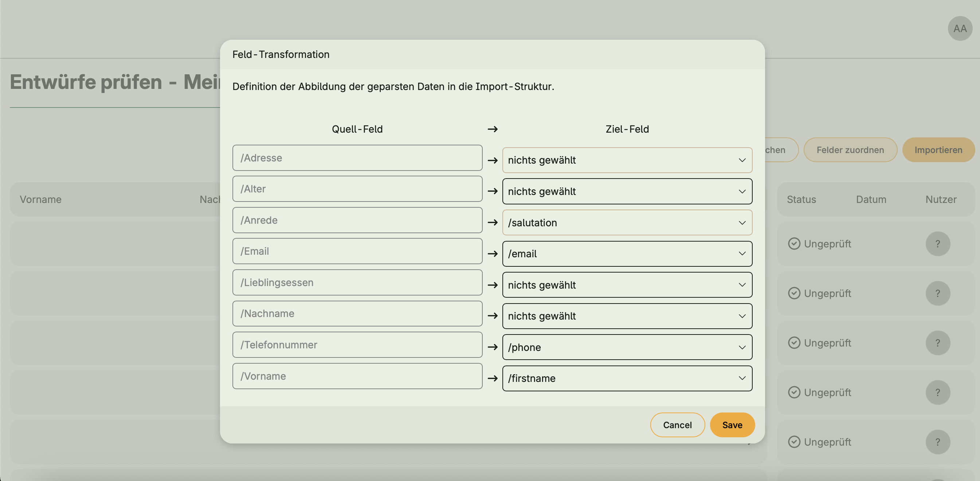Open the target dropdown for /Alter
Image resolution: width=980 pixels, height=481 pixels.
pos(627,191)
